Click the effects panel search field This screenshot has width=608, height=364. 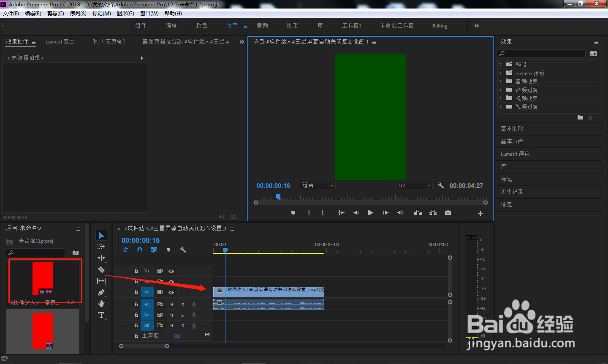[542, 54]
